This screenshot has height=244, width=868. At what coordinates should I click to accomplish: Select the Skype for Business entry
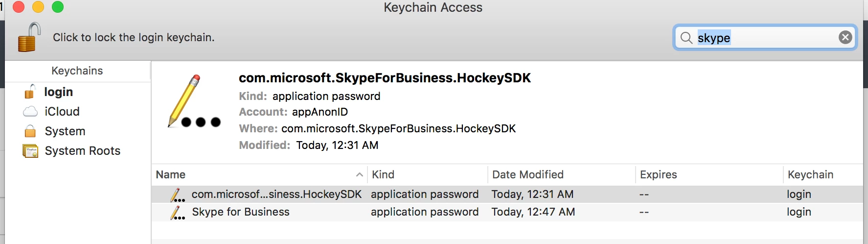pyautogui.click(x=240, y=212)
